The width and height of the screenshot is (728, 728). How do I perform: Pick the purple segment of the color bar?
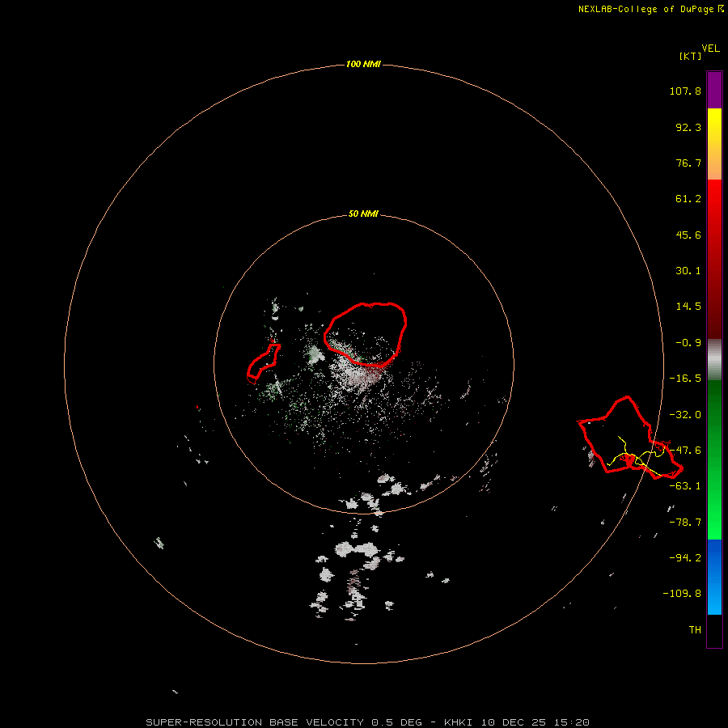[x=714, y=90]
